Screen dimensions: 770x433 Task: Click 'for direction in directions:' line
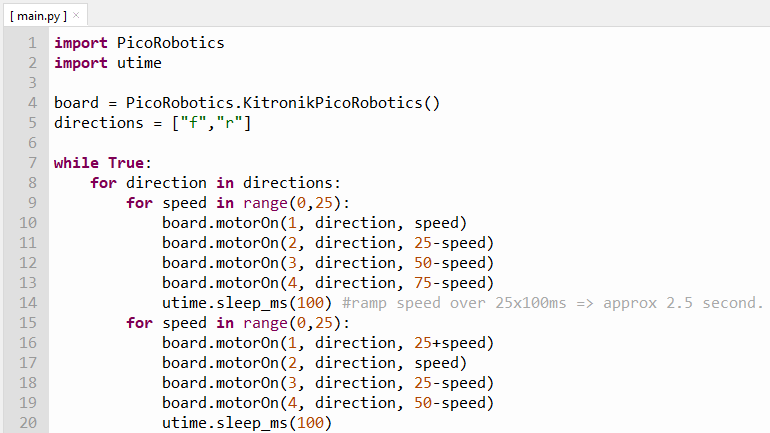click(x=215, y=183)
